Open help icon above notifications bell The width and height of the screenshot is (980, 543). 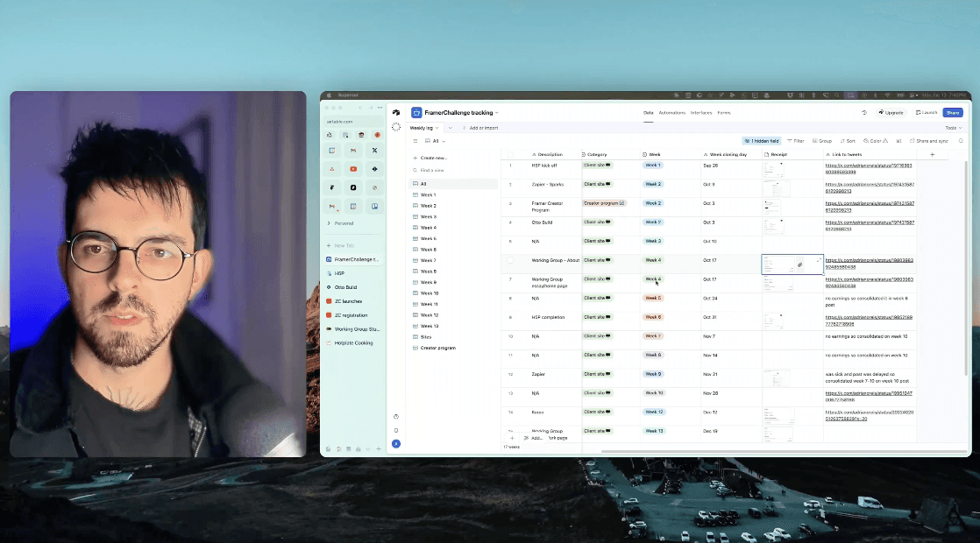396,417
